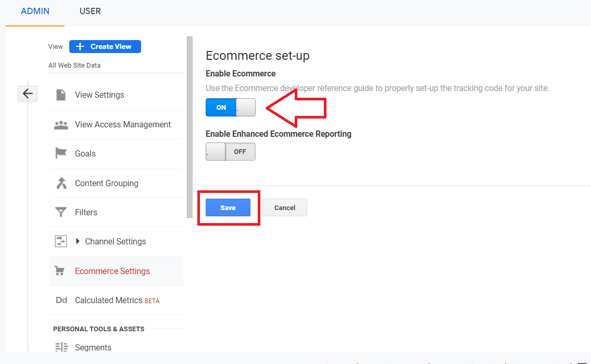Click the Ecommerce set-up heading
The height and width of the screenshot is (364, 591).
257,56
